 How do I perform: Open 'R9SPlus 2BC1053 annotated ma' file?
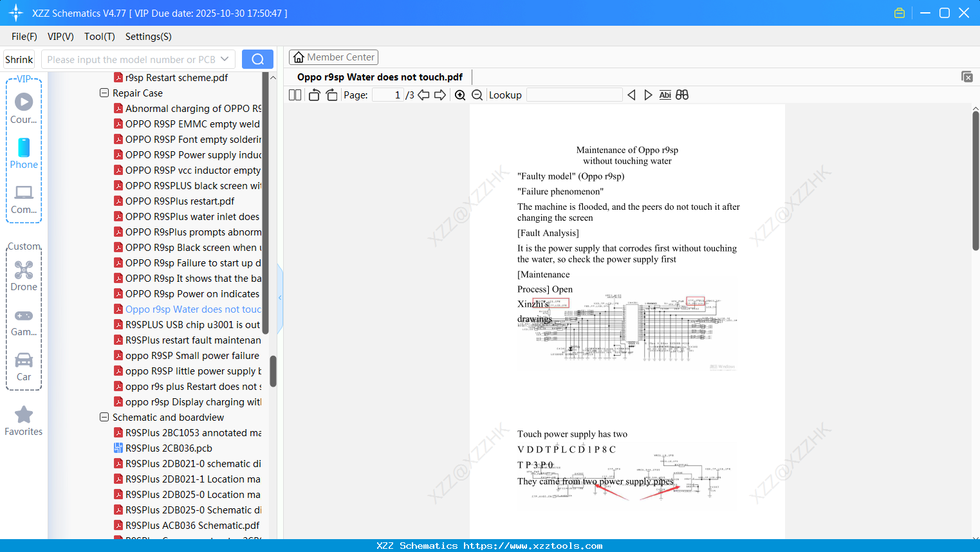(x=188, y=432)
